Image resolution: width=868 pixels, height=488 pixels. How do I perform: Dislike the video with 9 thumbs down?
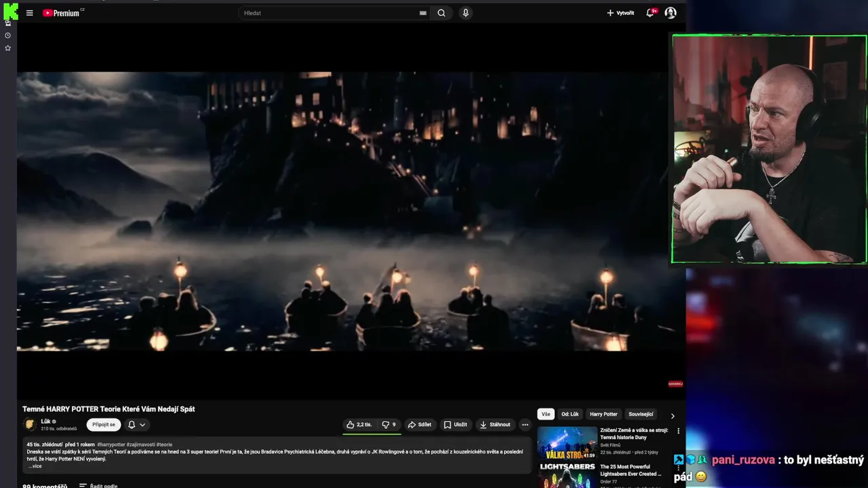[389, 425]
